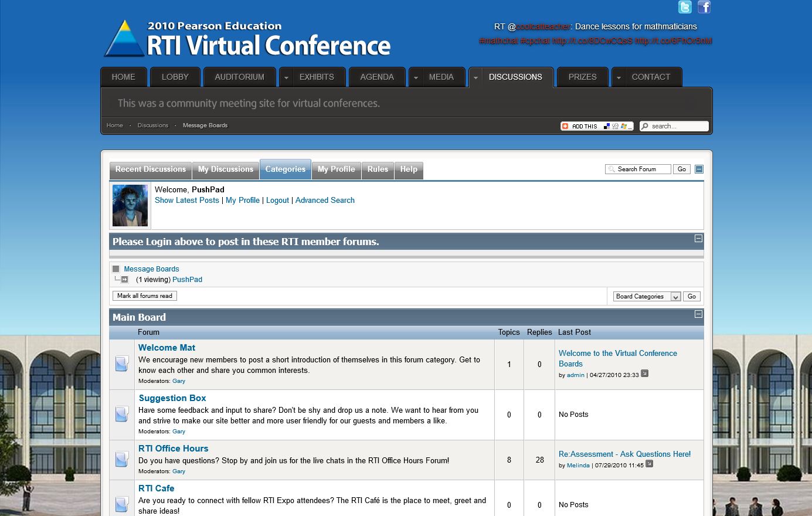Expand the Exhibits menu dropdown arrow

(287, 77)
